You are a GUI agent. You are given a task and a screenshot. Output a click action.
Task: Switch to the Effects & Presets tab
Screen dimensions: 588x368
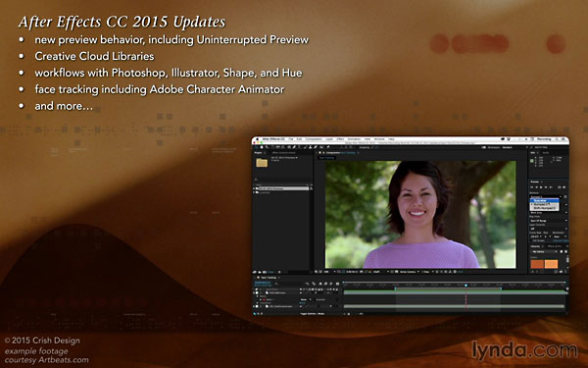tap(555, 246)
